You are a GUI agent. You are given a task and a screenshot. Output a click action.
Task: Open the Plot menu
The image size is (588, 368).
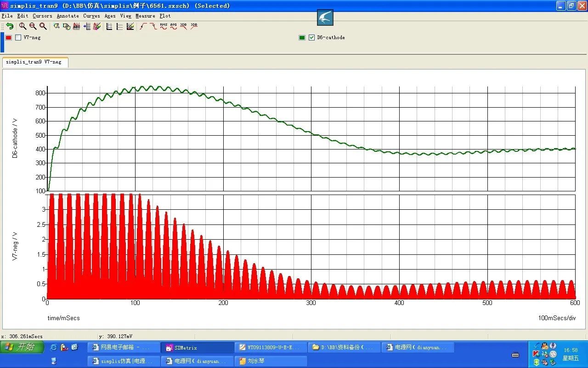[x=165, y=16]
